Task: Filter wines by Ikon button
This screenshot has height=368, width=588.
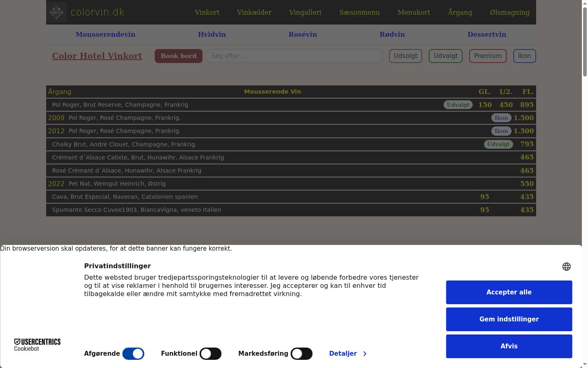Action: [525, 56]
